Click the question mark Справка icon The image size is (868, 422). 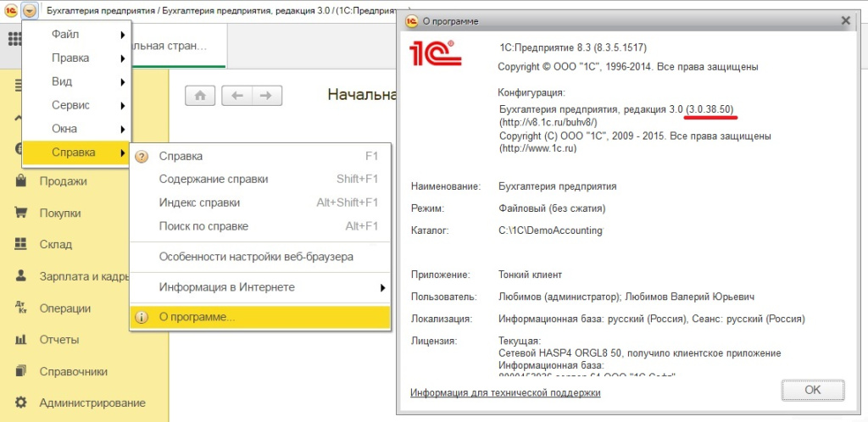tap(142, 157)
